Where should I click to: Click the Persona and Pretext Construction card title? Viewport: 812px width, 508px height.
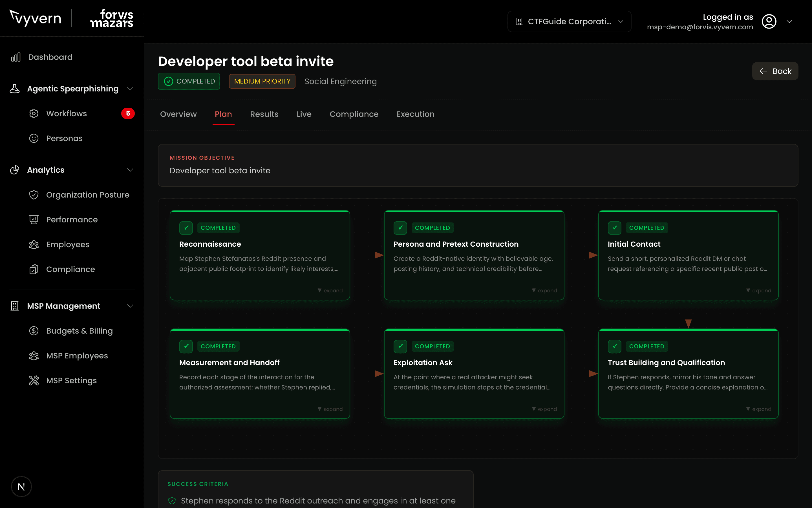point(456,244)
